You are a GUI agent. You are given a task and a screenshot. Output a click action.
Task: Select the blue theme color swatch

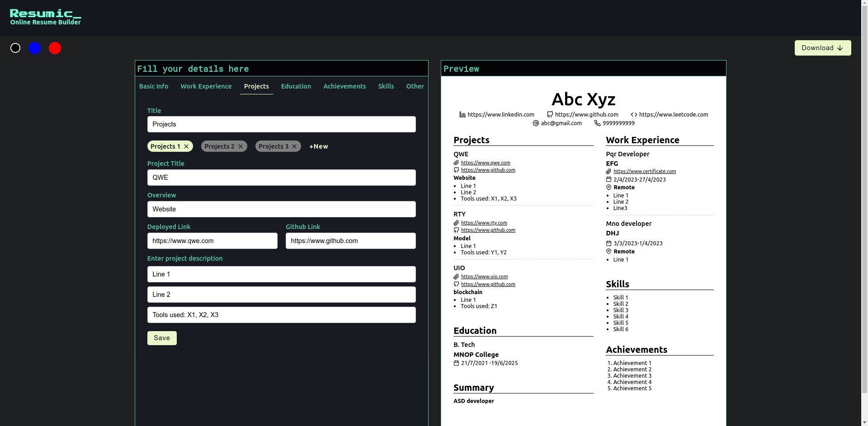click(x=35, y=48)
